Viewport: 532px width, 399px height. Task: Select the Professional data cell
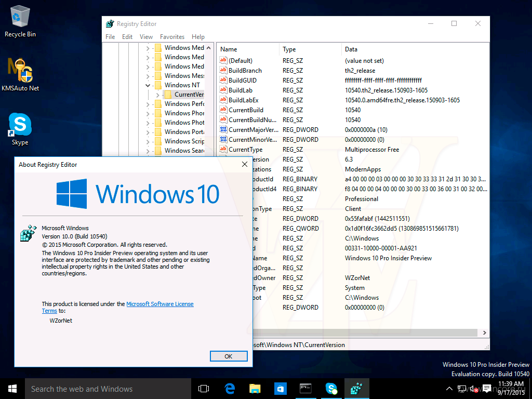(x=362, y=199)
